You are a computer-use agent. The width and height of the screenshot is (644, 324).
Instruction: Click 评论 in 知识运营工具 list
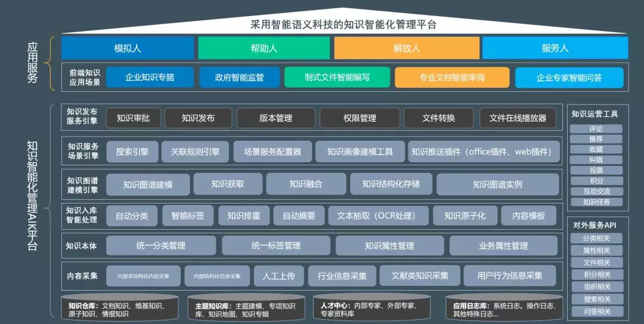pos(596,129)
